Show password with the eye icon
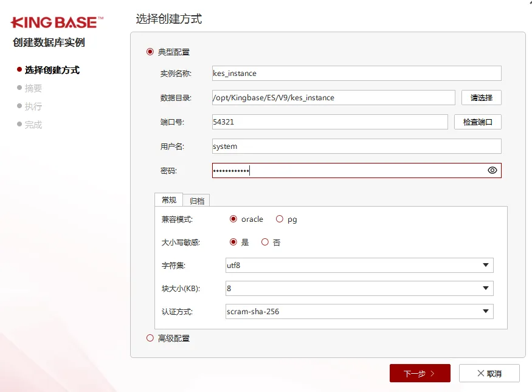 pyautogui.click(x=492, y=171)
